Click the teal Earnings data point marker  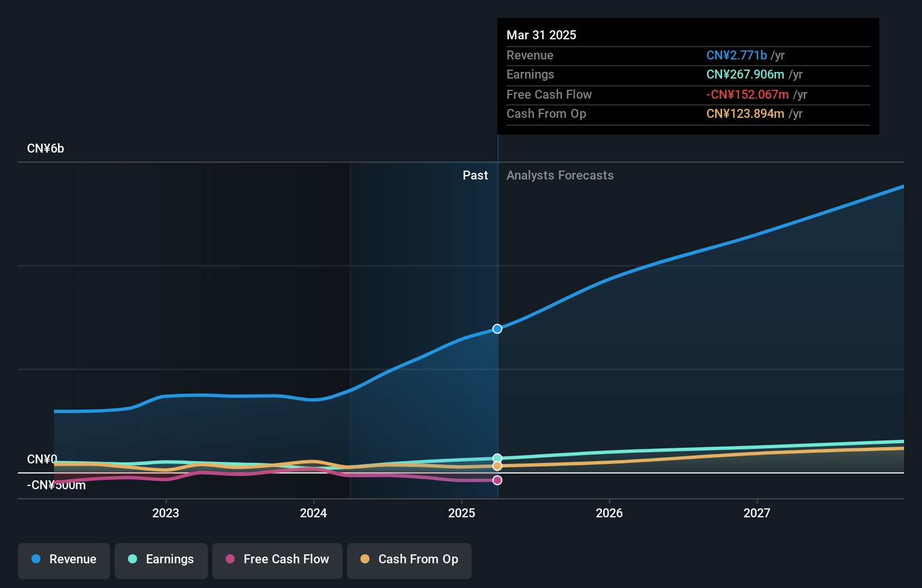click(497, 458)
